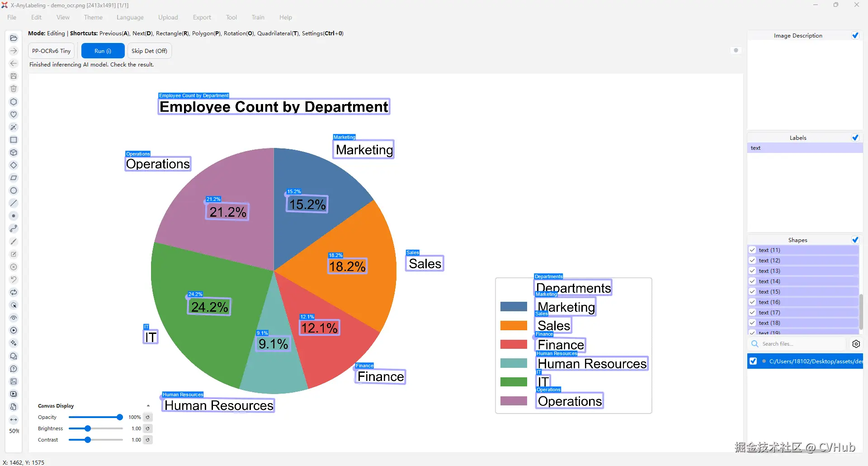Click the Brightness slider handle

pos(88,428)
